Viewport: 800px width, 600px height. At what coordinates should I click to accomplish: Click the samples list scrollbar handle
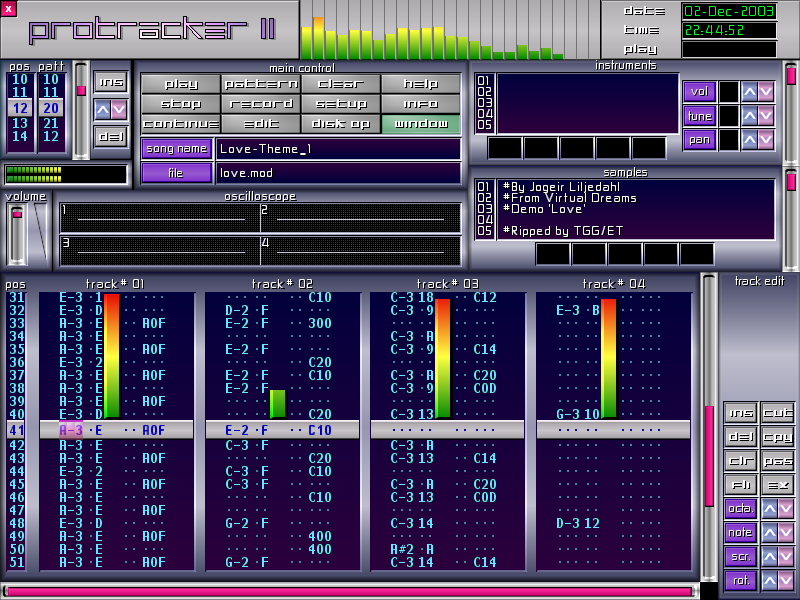pyautogui.click(x=791, y=182)
